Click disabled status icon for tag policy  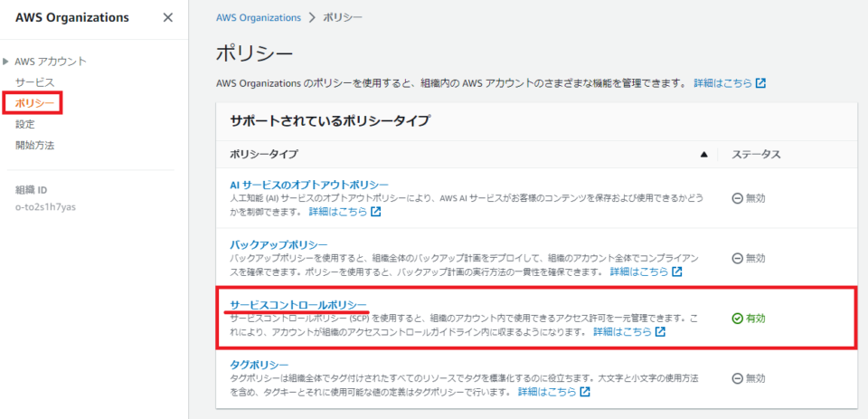tap(737, 378)
